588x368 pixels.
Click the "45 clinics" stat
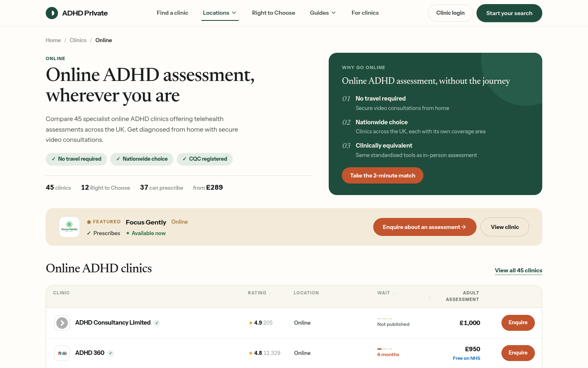click(x=58, y=188)
